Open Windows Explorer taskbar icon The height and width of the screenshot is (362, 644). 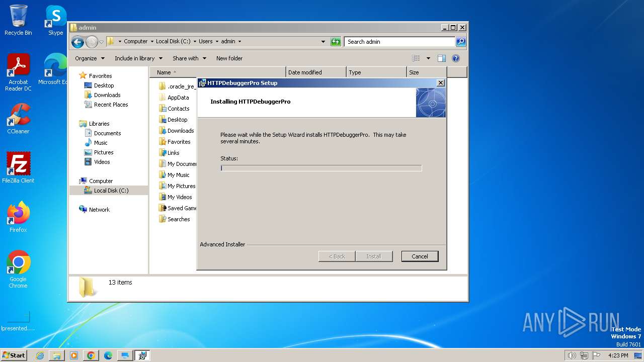click(x=57, y=355)
